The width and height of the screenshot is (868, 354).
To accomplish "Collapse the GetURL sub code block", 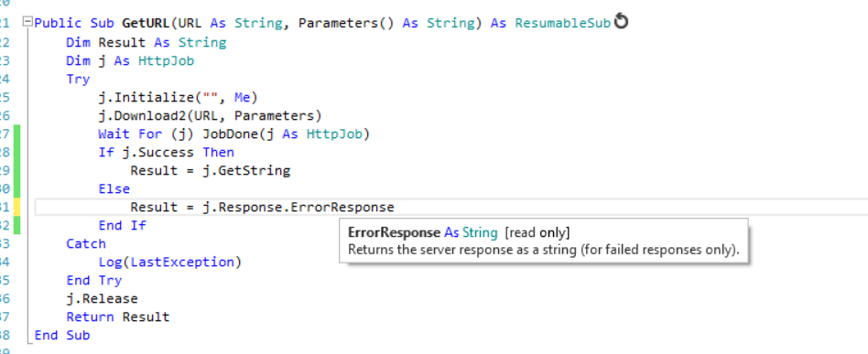I will pos(27,23).
